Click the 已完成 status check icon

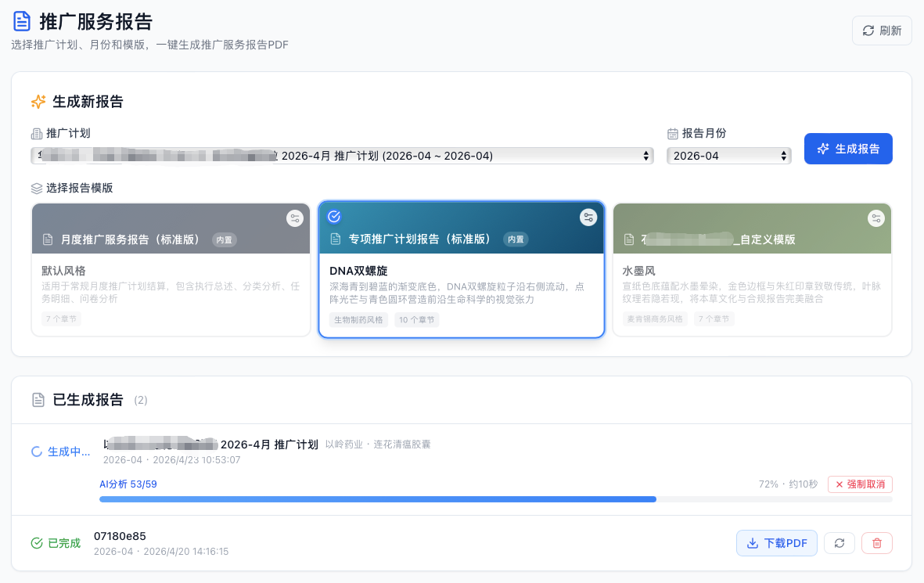37,543
